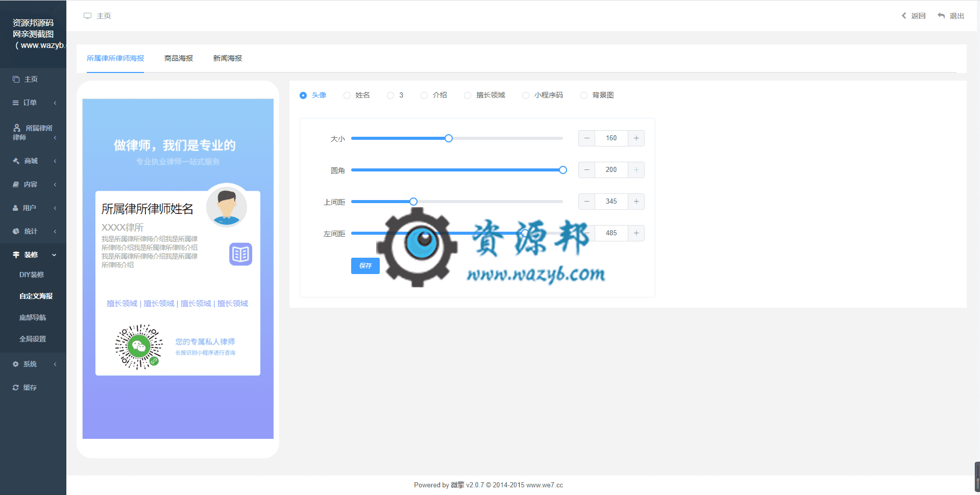
Task: Expand the 内容 sidebar menu chevron
Action: [x=55, y=185]
